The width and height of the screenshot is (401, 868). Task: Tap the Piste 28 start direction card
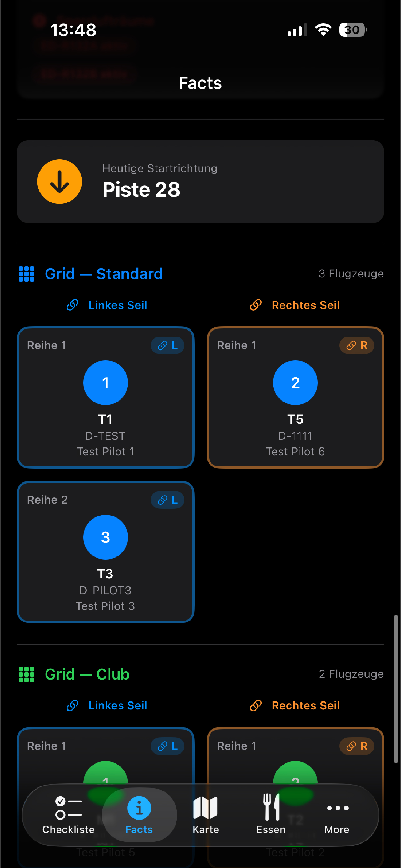click(x=200, y=182)
